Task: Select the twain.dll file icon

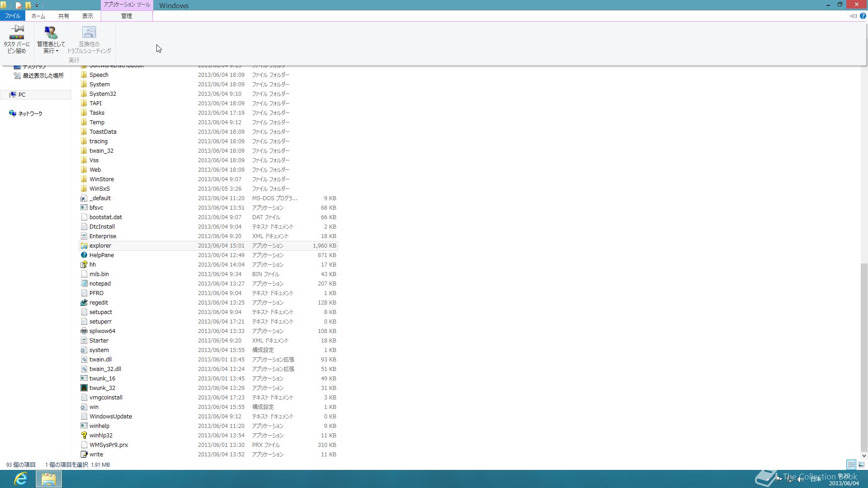Action: [84, 360]
